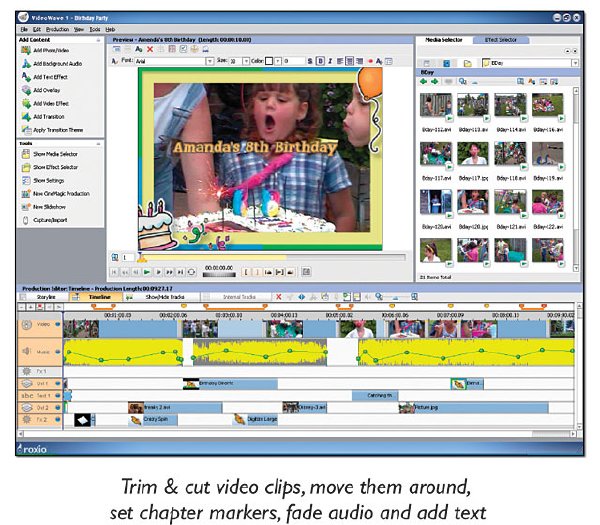Switch to the Effect Selector tab
Image resolution: width=600 pixels, height=525 pixels.
tap(501, 40)
